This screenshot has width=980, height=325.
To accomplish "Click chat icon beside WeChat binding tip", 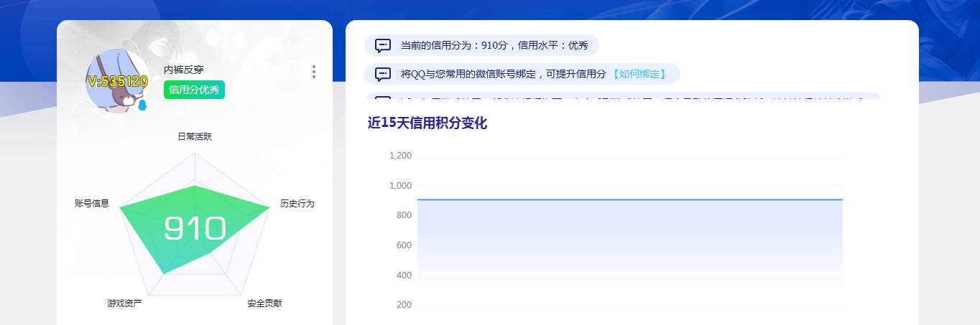I will click(x=383, y=74).
